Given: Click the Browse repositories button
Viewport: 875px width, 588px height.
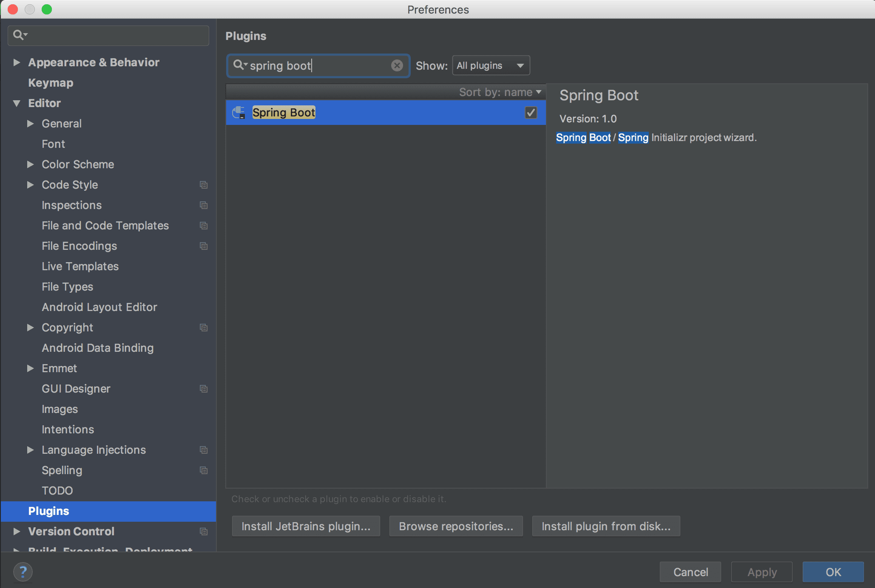Looking at the screenshot, I should point(456,526).
